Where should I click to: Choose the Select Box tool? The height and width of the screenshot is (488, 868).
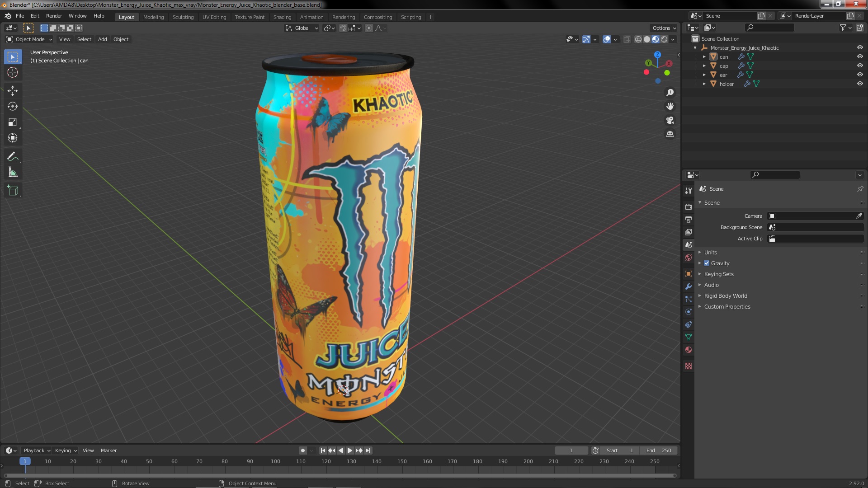point(13,57)
